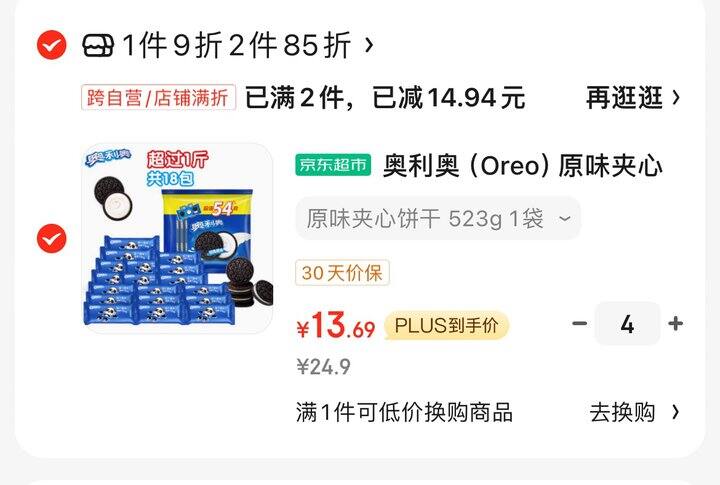Decrease quantity with the minus button

[x=579, y=324]
